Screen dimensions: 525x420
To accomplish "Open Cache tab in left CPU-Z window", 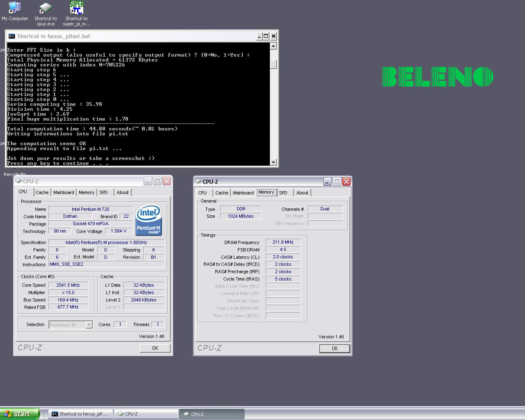I will point(42,192).
